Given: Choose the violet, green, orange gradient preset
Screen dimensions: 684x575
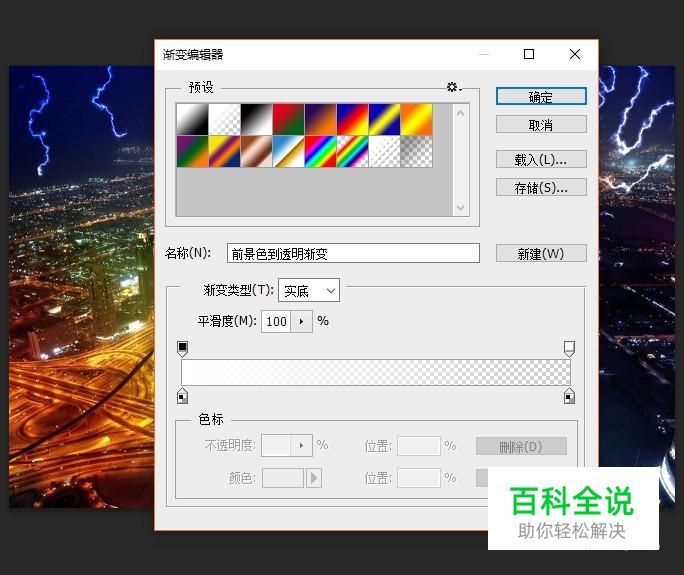Looking at the screenshot, I should point(192,151).
